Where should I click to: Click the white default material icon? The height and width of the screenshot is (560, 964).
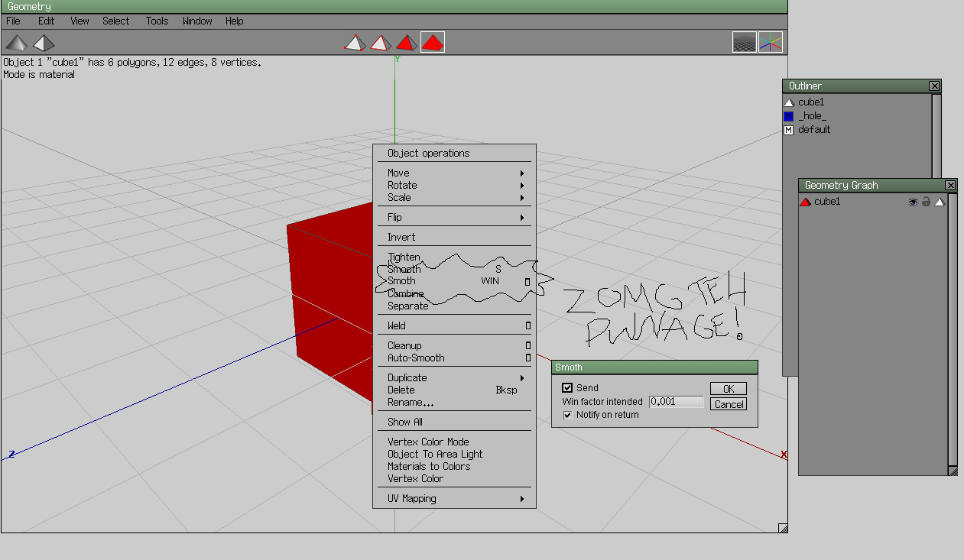click(x=789, y=130)
